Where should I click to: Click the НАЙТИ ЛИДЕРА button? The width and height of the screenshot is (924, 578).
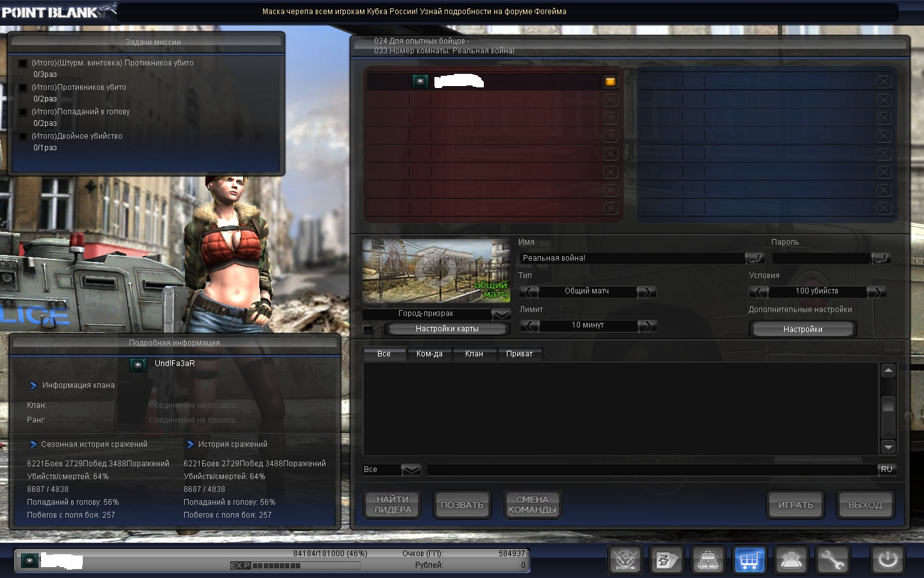click(393, 505)
